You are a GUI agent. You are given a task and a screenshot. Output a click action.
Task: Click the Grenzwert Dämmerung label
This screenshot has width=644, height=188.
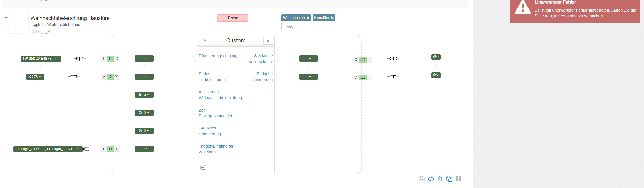(x=210, y=131)
